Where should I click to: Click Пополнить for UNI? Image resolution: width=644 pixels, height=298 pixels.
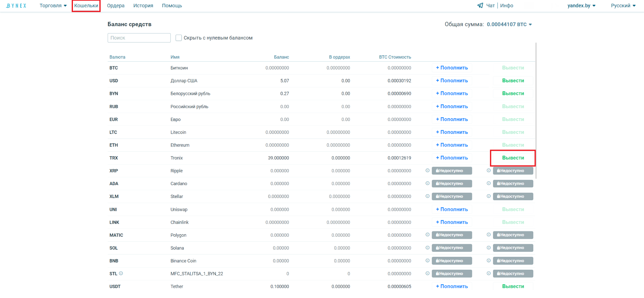452,209
